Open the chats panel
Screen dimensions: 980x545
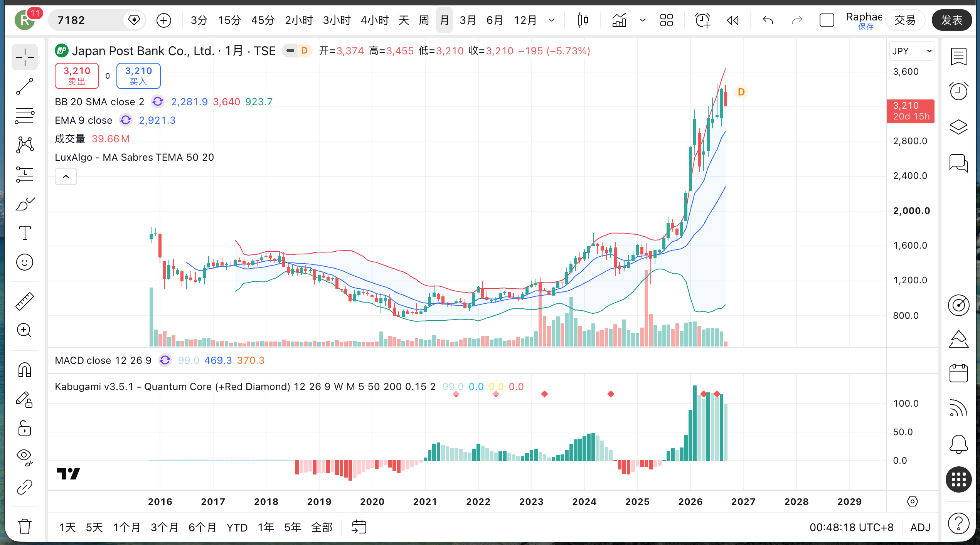click(x=958, y=163)
